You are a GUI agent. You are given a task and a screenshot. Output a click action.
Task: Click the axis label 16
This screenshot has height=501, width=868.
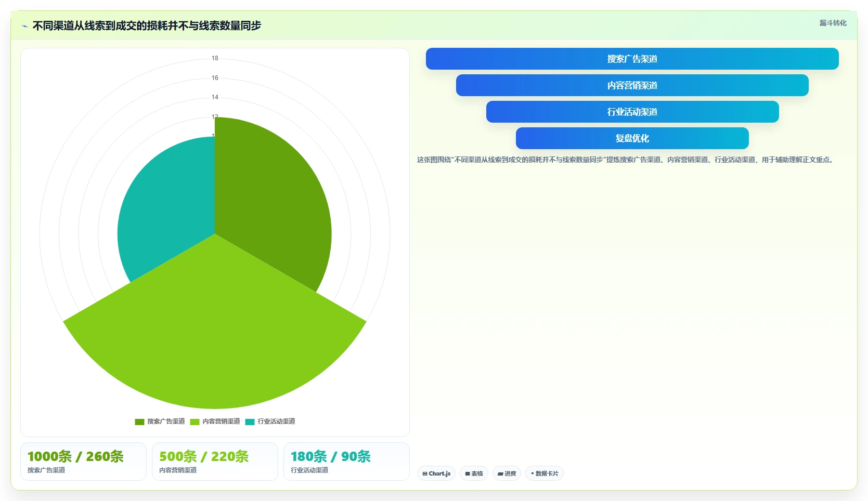(x=215, y=78)
